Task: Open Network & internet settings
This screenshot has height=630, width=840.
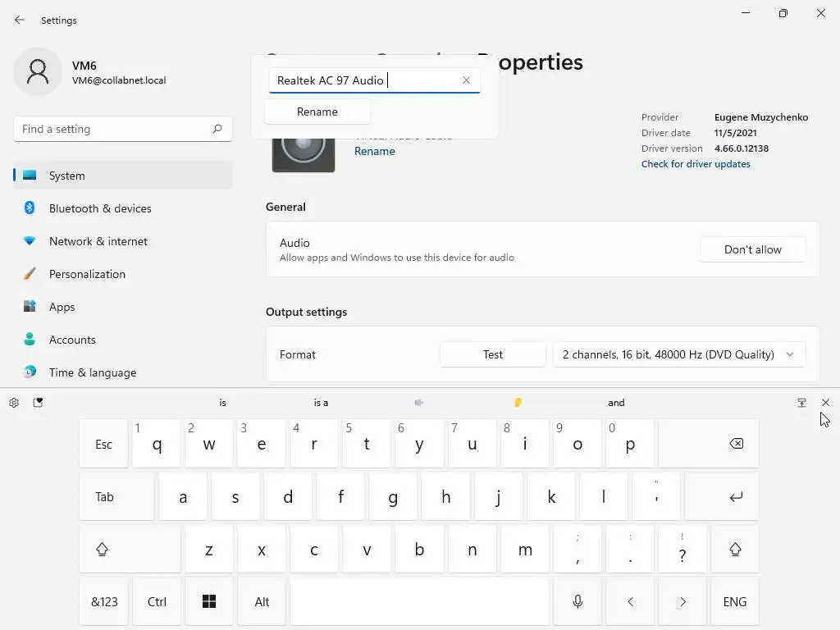Action: click(x=123, y=241)
